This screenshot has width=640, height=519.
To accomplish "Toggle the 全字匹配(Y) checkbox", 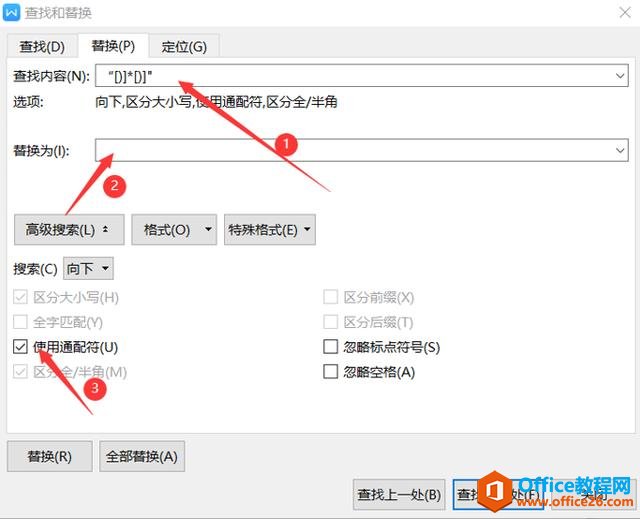I will 20,322.
